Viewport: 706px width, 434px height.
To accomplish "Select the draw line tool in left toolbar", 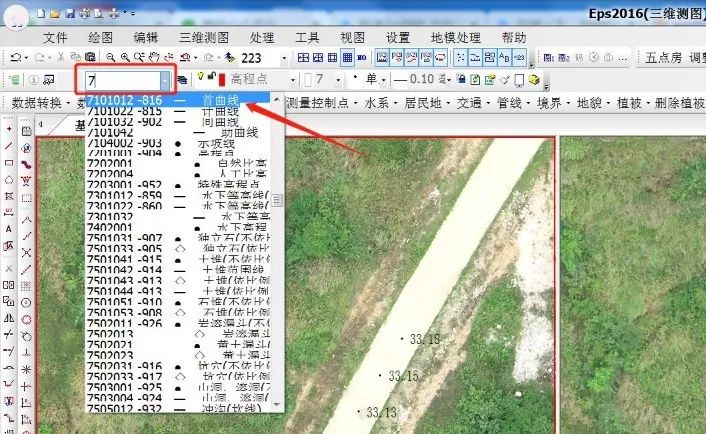I will pyautogui.click(x=9, y=146).
